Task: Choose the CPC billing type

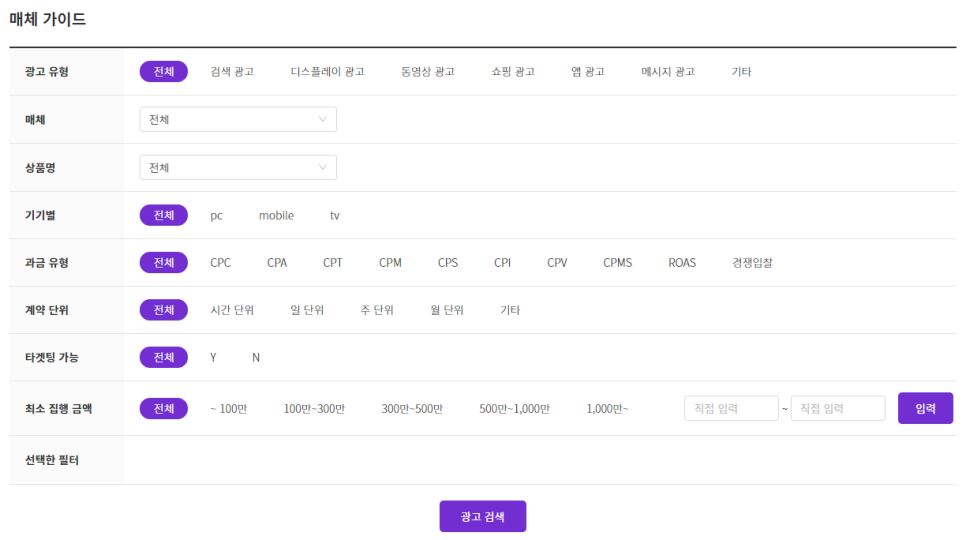Action: click(220, 262)
